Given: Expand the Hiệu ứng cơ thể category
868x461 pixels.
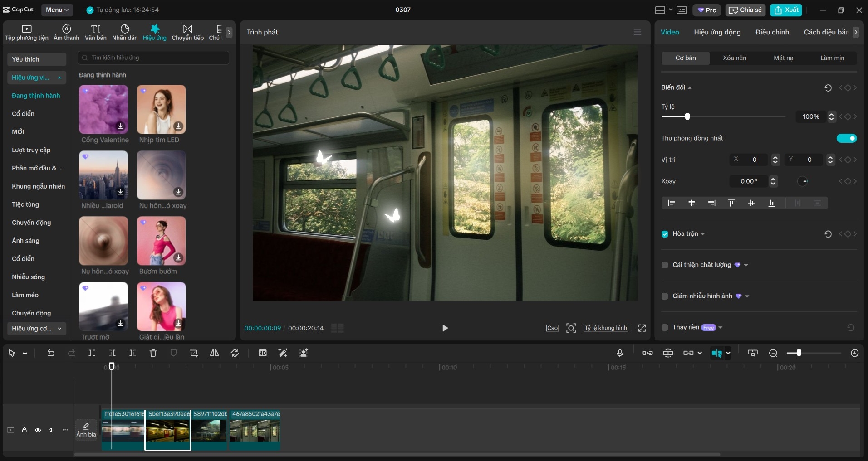Looking at the screenshot, I should point(36,329).
